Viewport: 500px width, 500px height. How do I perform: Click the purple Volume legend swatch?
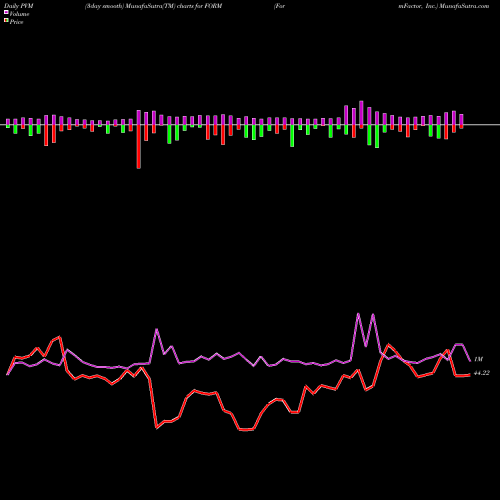point(6,13)
